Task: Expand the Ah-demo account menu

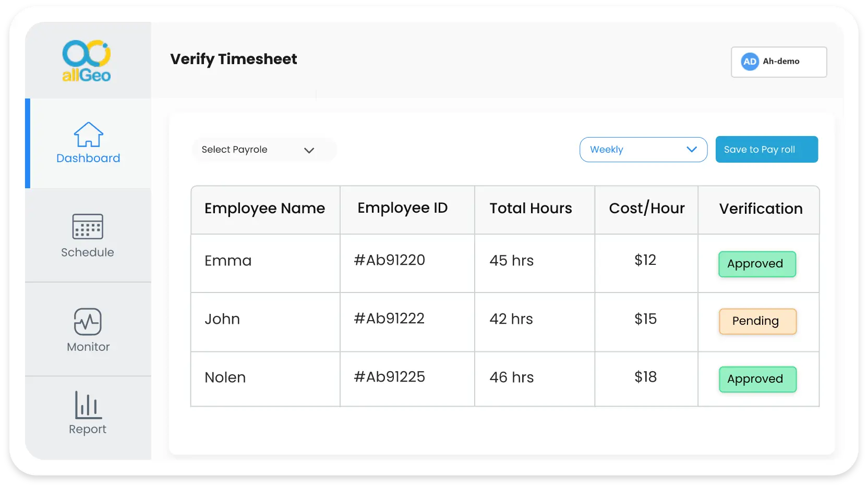Action: pos(779,62)
